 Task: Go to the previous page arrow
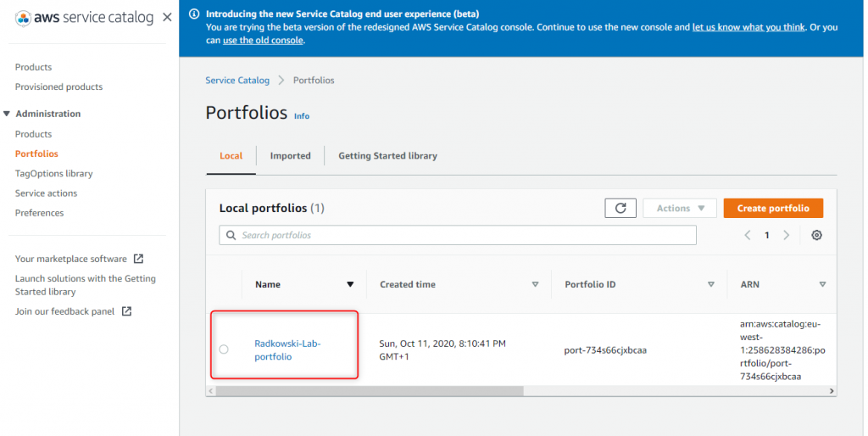coord(748,235)
